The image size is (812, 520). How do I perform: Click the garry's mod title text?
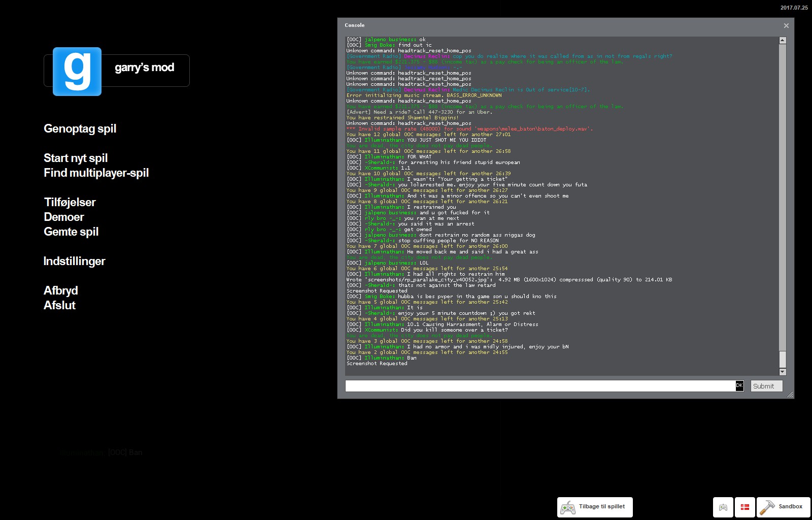coord(144,68)
